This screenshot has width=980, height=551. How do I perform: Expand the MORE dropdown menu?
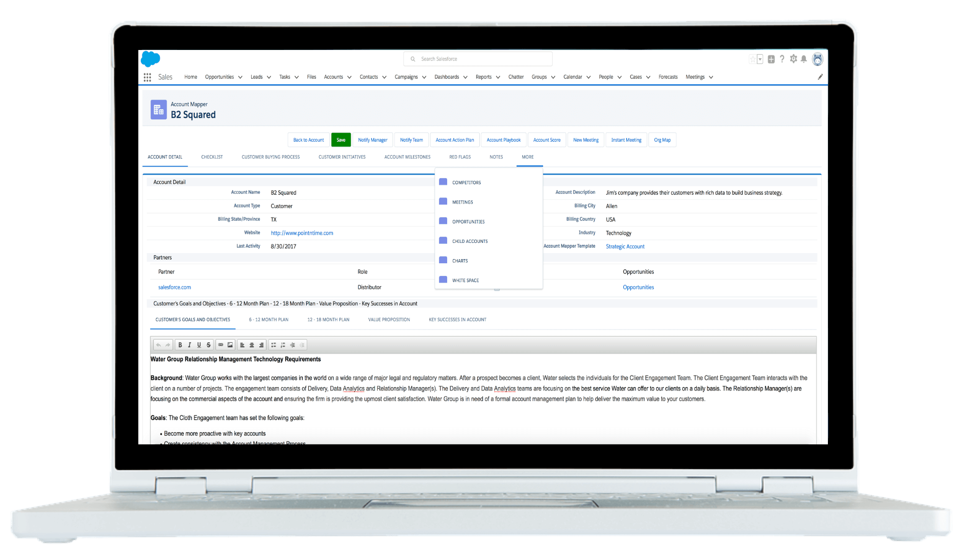[528, 157]
